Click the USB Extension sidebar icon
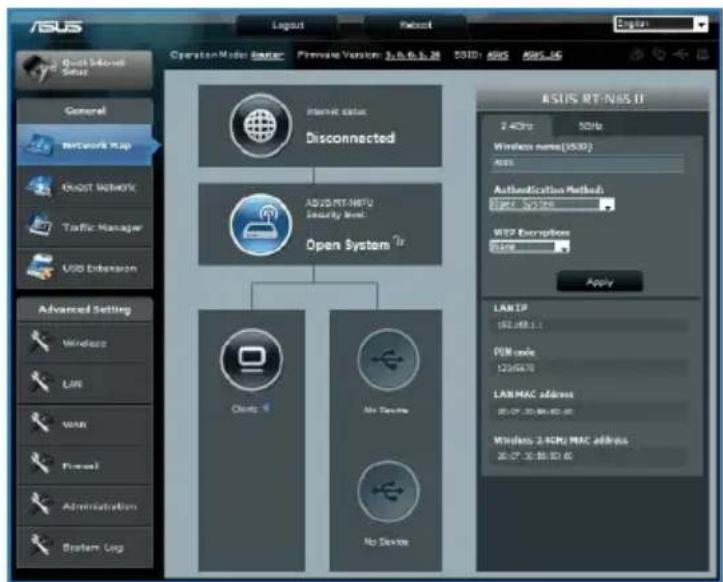Screen dimensions: 723x582 pos(40,267)
